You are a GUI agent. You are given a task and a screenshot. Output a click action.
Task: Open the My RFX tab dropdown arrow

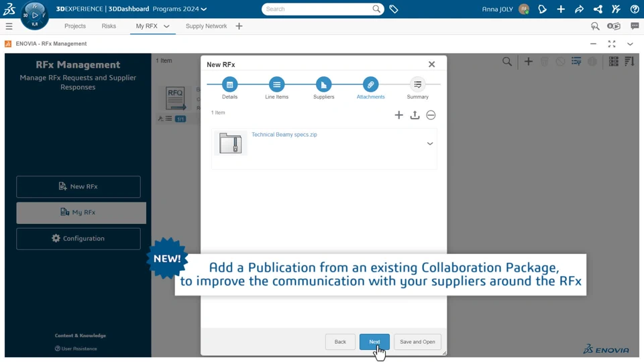(166, 26)
